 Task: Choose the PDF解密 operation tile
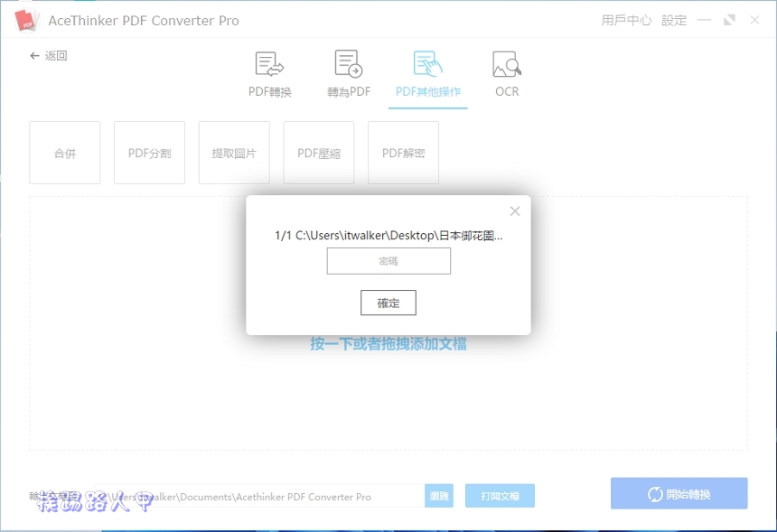pos(403,153)
